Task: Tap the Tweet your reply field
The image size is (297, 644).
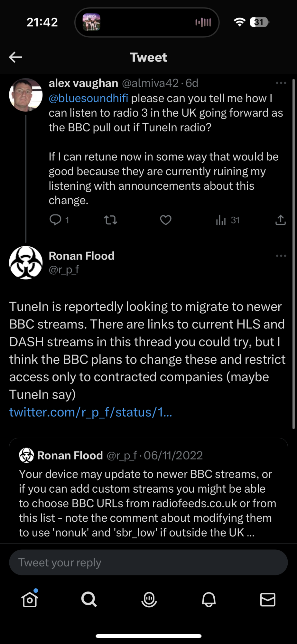Action: tap(148, 563)
